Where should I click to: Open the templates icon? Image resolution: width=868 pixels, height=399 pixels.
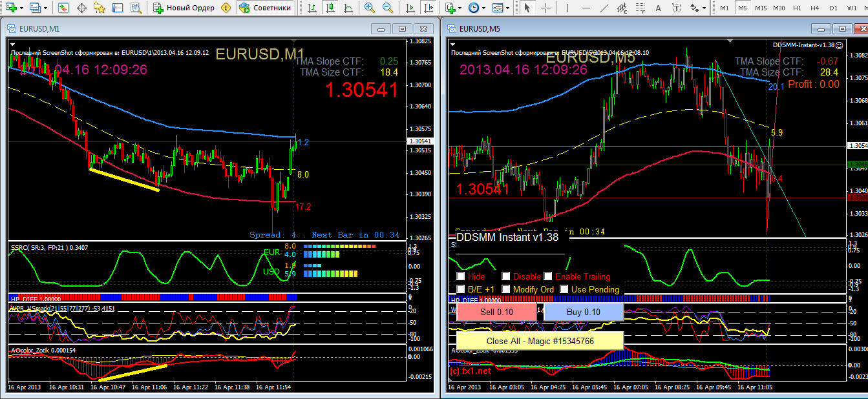[498, 8]
